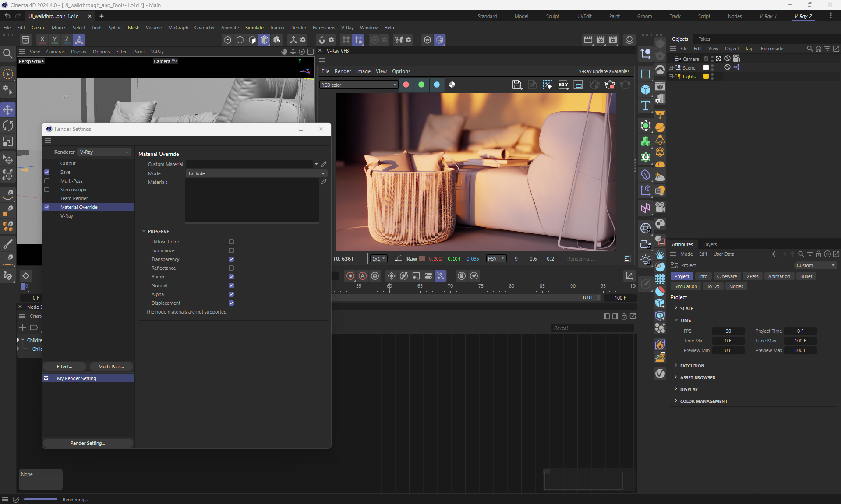Uncheck the Transparency preserve checkbox
The width and height of the screenshot is (841, 504).
231,259
